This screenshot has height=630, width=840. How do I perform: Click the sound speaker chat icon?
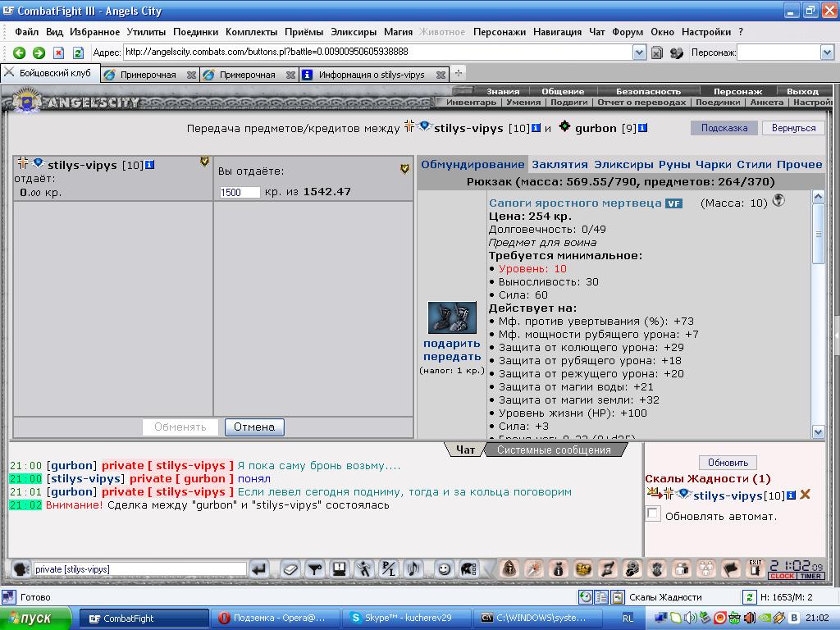tap(413, 569)
